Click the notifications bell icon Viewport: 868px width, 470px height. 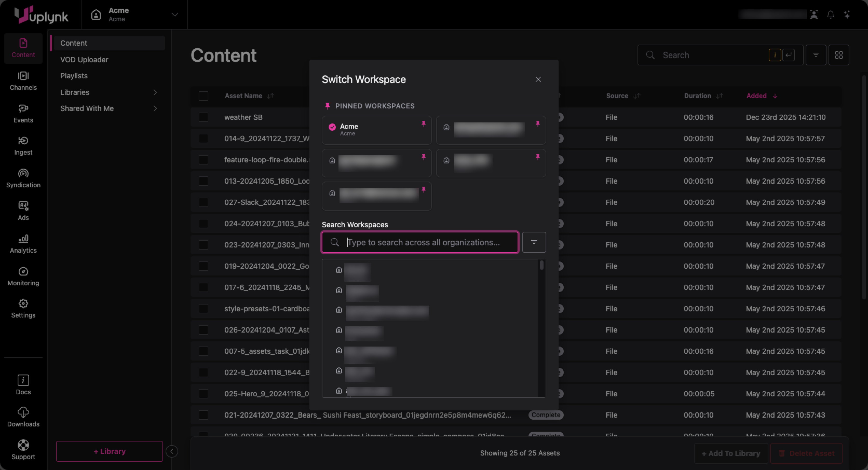pos(830,15)
